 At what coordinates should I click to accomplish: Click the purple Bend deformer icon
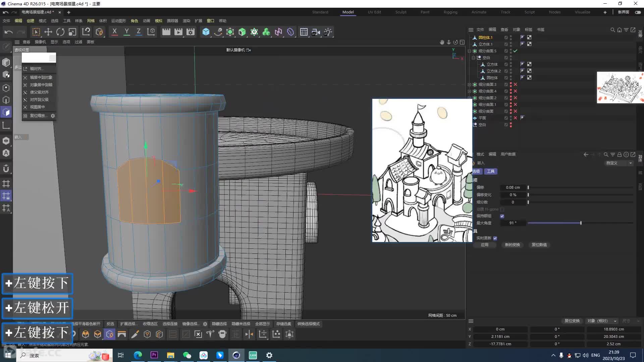[x=290, y=32]
